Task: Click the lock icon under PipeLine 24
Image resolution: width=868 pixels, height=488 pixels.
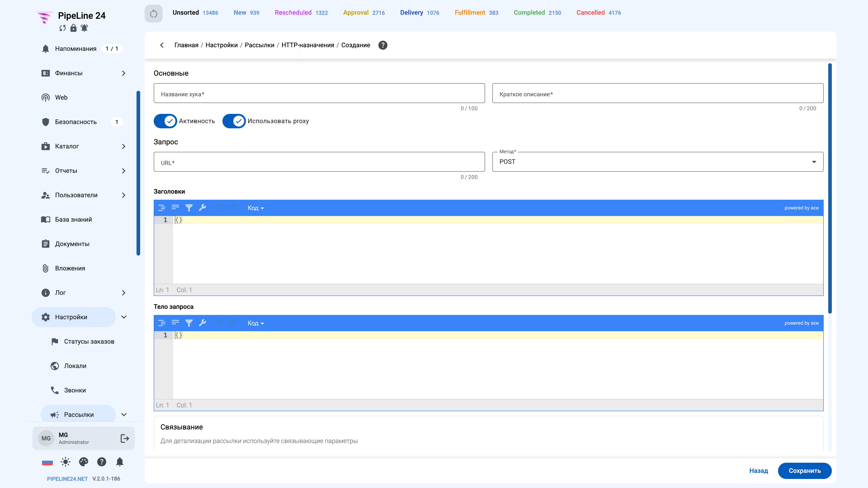Action: pos(73,28)
